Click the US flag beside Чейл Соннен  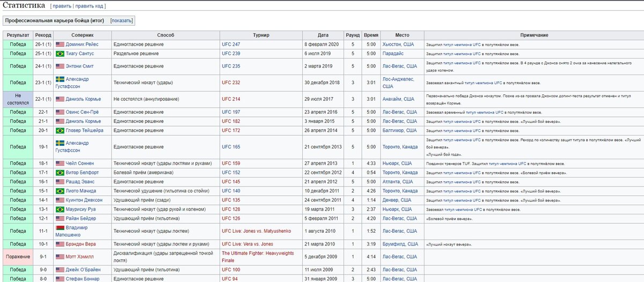coord(60,164)
